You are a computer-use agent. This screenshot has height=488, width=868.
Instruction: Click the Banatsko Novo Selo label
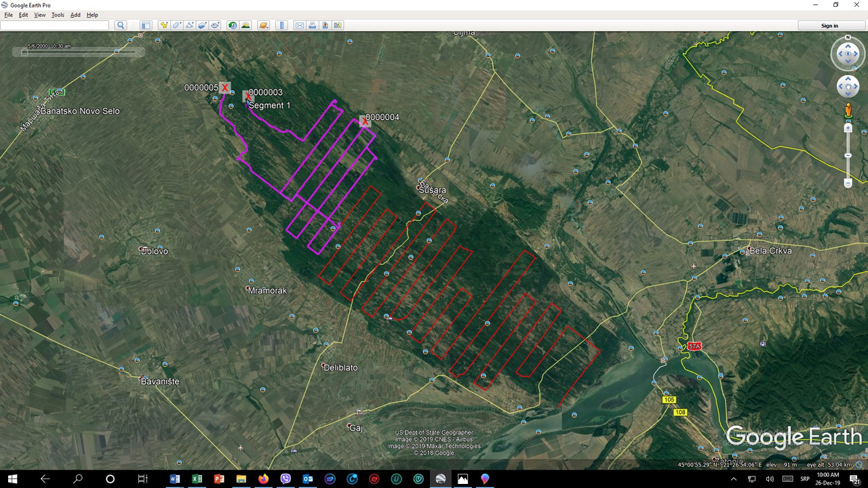[x=80, y=110]
